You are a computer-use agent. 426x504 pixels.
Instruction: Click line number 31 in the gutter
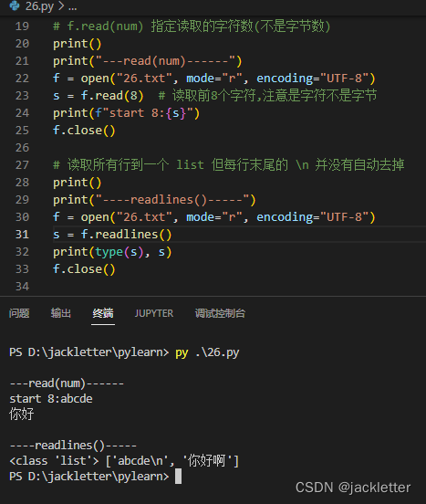(x=22, y=235)
